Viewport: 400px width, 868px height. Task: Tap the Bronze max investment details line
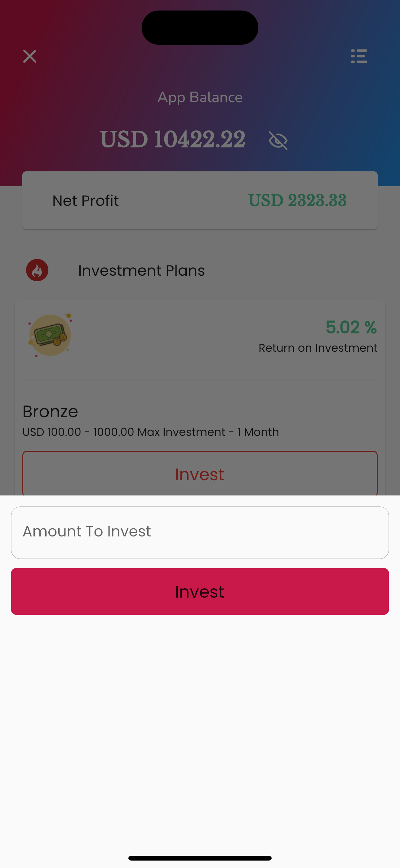tap(150, 432)
